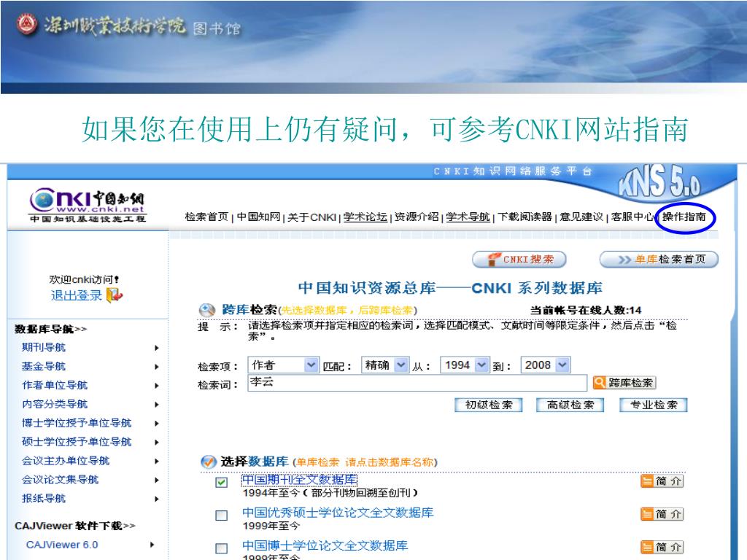The height and width of the screenshot is (560, 747).
Task: Click the 单库检索首页 button
Action: [659, 260]
